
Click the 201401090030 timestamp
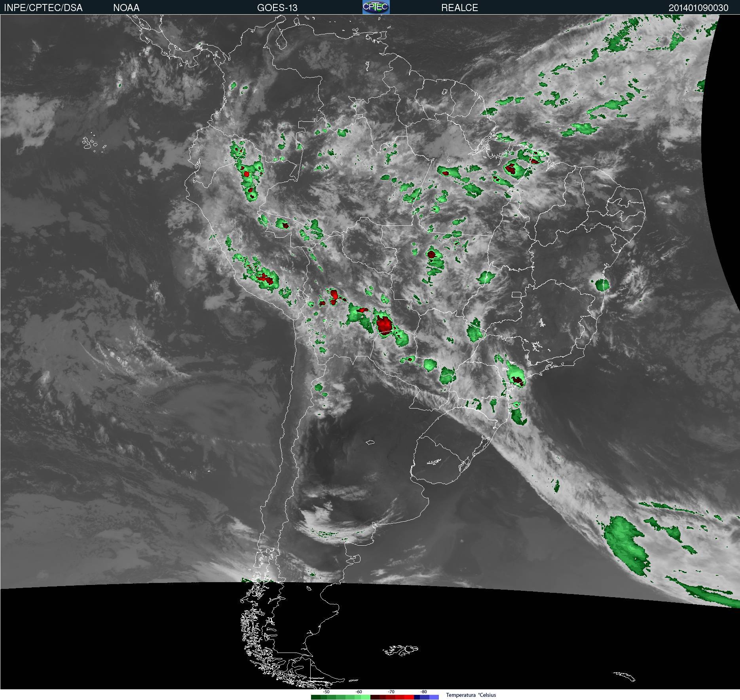698,8
